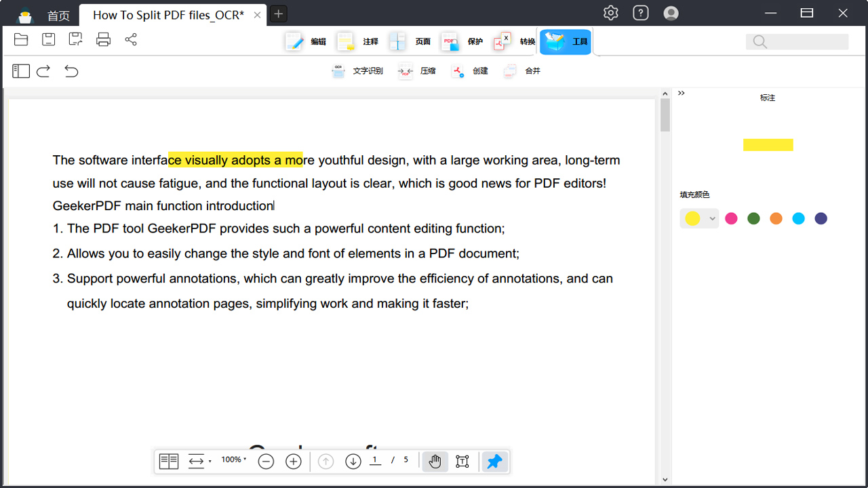Toggle the hand pan tool

435,462
